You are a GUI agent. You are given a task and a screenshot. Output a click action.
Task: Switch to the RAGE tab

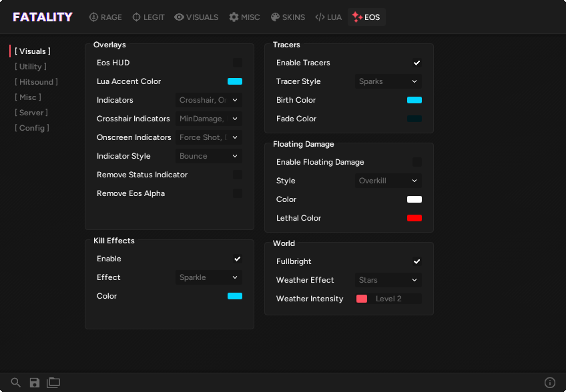(x=105, y=17)
